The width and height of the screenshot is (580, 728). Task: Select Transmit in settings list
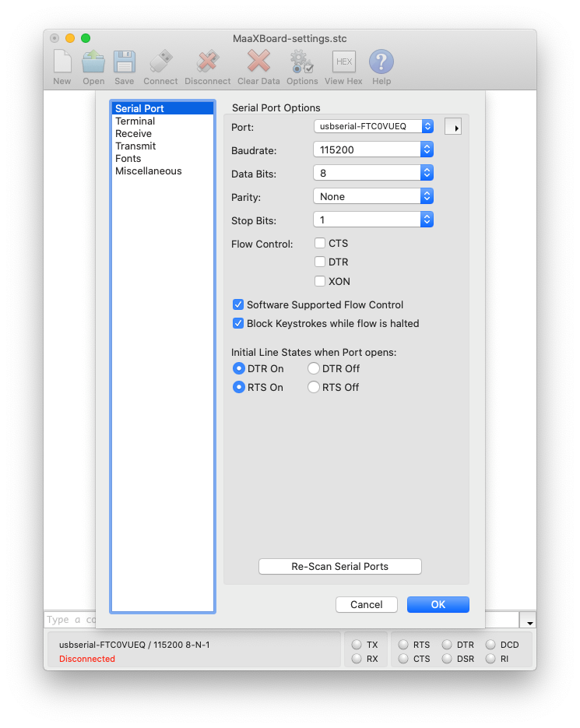point(163,146)
